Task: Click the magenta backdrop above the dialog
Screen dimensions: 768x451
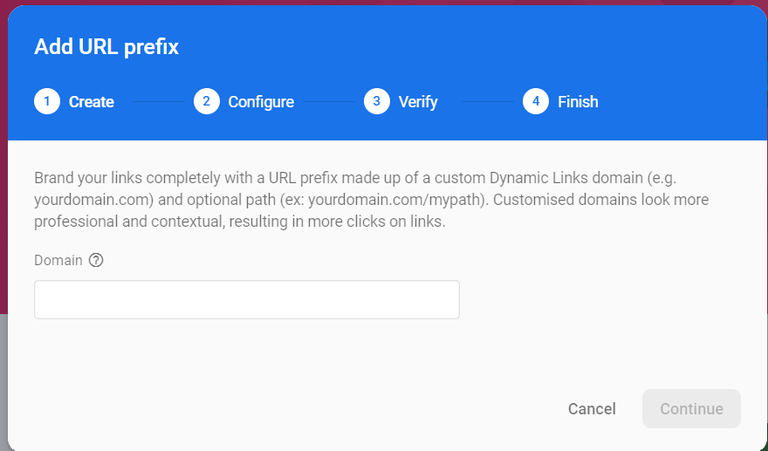Action: 384,2
